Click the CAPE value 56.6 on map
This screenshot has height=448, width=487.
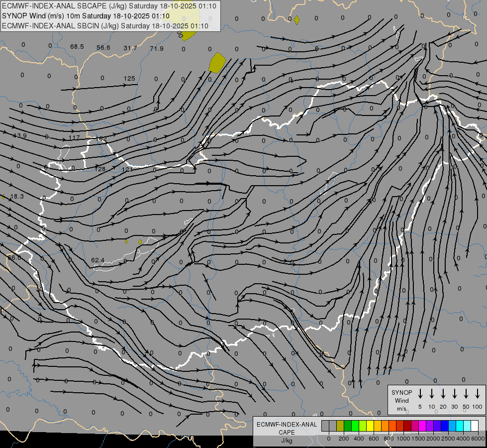point(103,48)
